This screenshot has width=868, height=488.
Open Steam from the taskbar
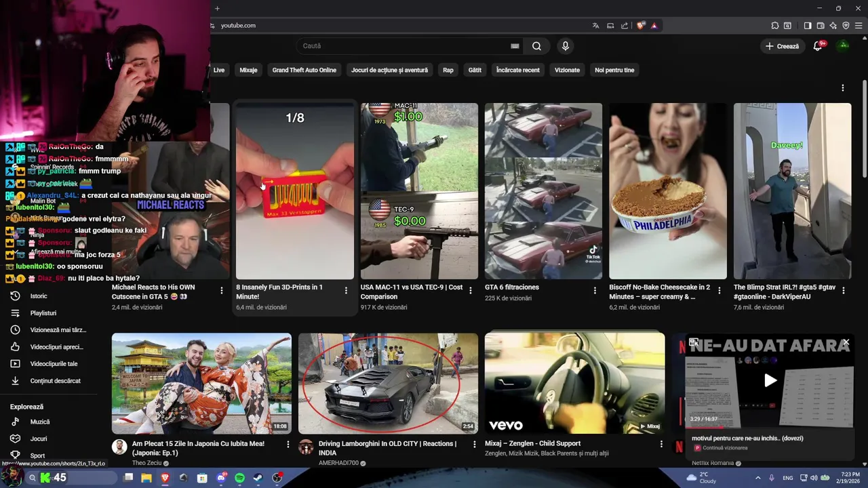click(258, 478)
